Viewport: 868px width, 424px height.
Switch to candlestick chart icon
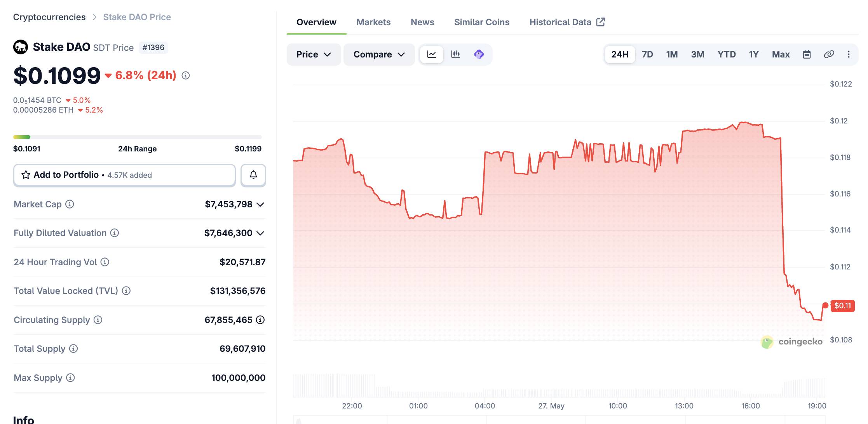455,54
